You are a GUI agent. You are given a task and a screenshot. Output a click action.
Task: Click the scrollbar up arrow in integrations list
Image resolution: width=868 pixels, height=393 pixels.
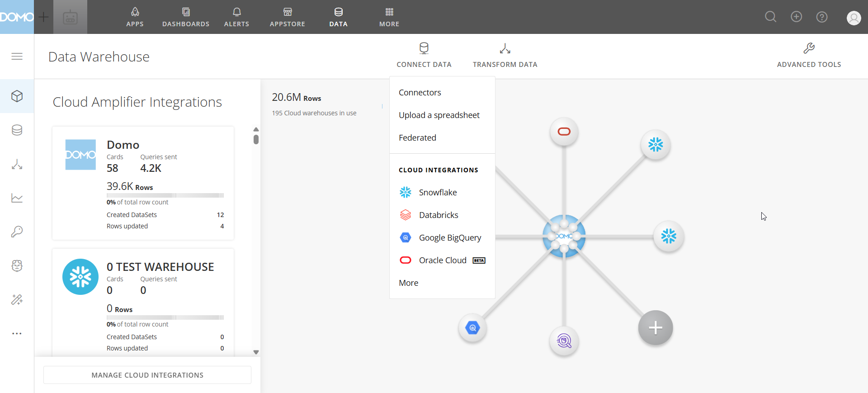(x=256, y=129)
